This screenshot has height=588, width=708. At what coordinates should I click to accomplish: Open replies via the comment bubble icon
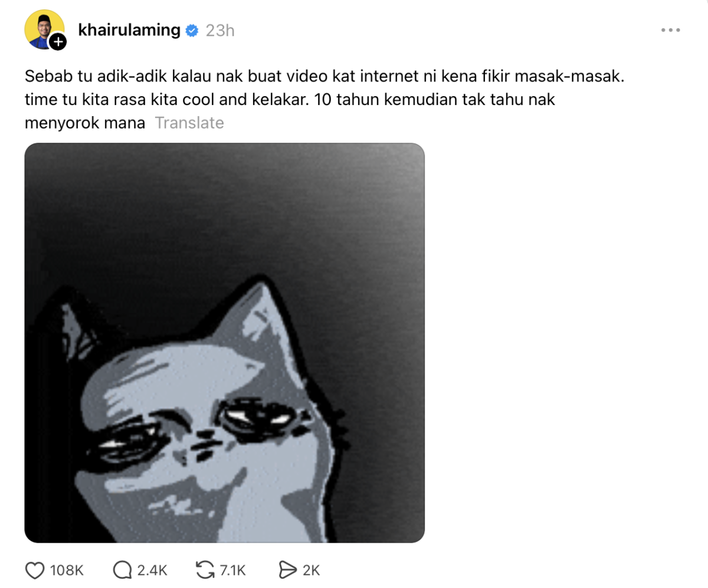[x=122, y=570]
